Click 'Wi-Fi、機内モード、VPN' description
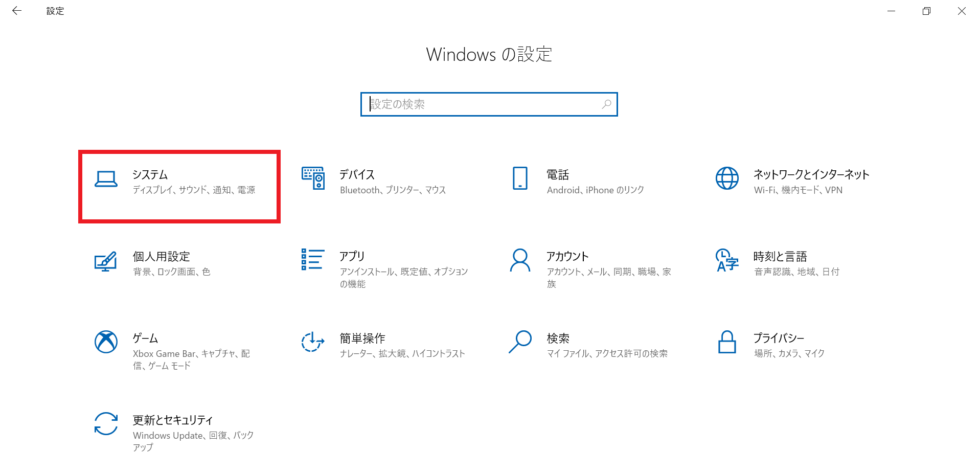Viewport: 980px width, 474px height. [x=798, y=190]
